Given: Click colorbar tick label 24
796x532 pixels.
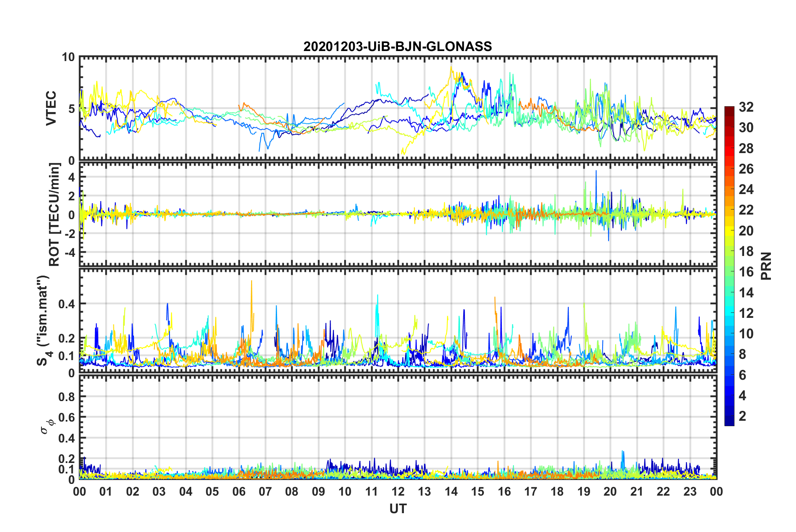Looking at the screenshot, I should 746,189.
